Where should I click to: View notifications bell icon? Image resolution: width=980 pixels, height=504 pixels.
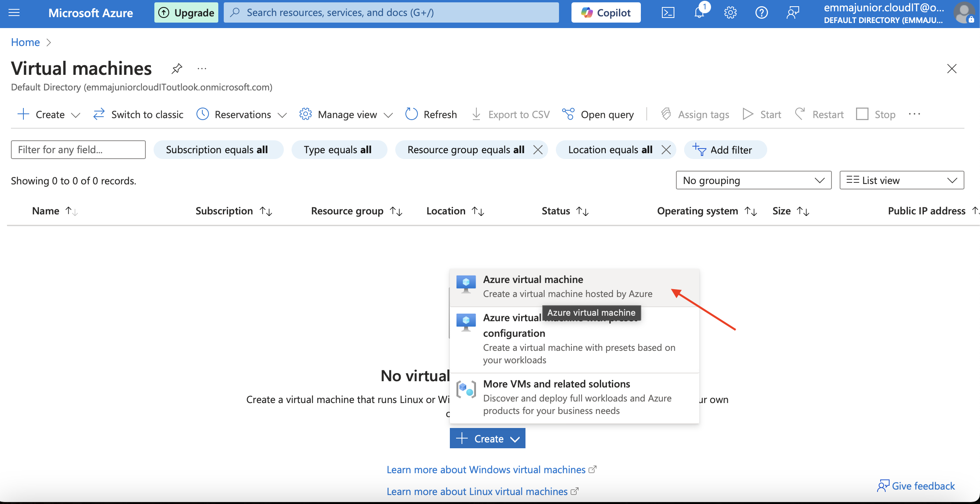[x=699, y=13]
